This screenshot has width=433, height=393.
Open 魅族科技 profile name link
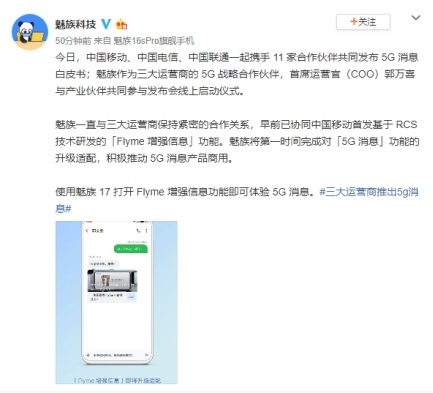pos(76,24)
